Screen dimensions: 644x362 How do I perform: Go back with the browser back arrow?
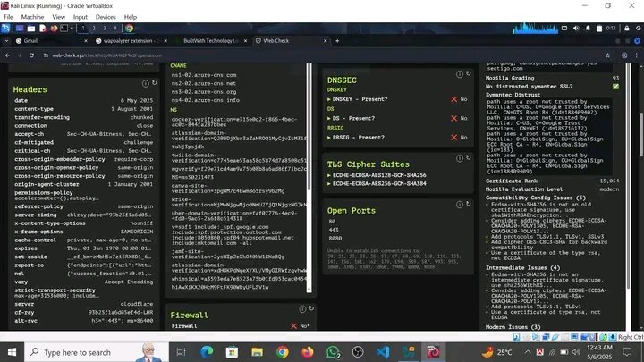(x=7, y=55)
